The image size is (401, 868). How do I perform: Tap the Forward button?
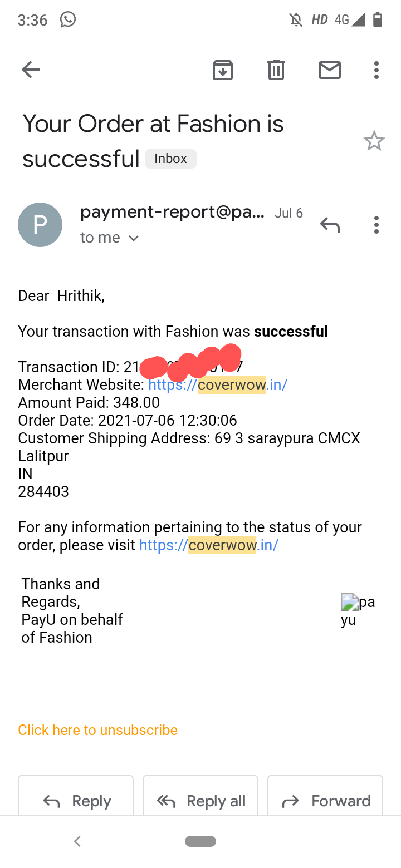point(325,801)
